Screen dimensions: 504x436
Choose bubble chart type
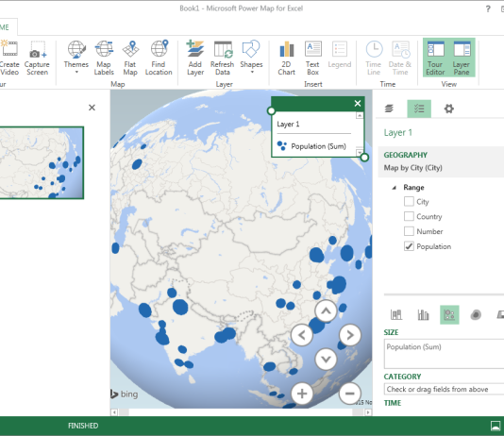[x=449, y=314]
